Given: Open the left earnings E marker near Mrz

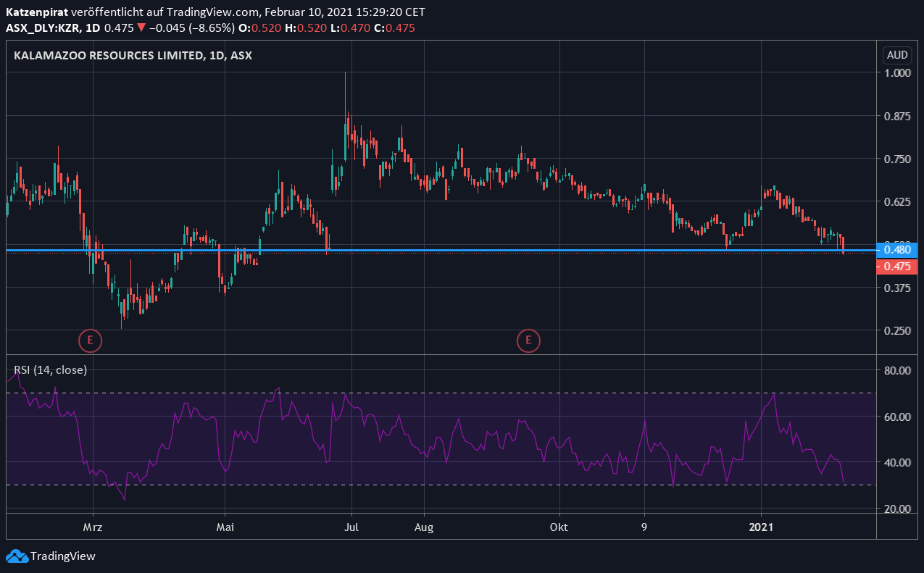Looking at the screenshot, I should point(90,340).
